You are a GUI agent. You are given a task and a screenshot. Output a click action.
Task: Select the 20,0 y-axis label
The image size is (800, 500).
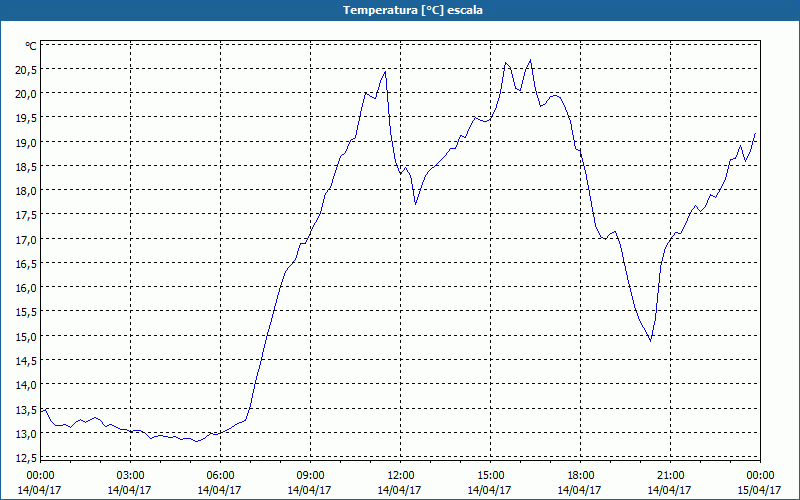click(x=26, y=94)
